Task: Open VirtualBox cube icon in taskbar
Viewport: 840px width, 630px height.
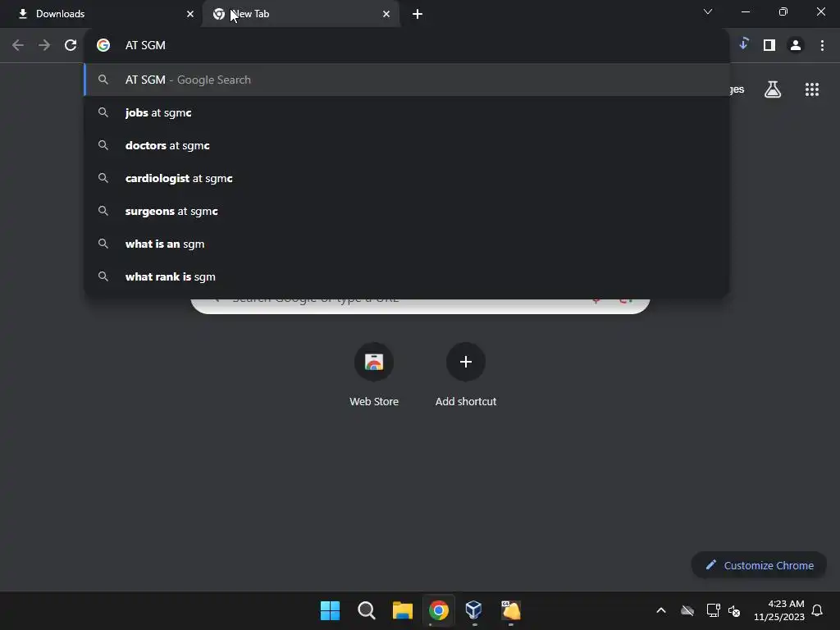Action: click(x=474, y=610)
